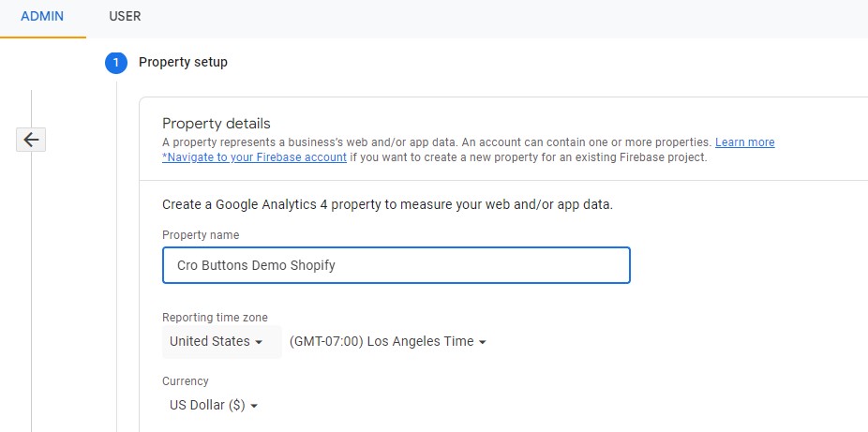Click the back arrow button
This screenshot has width=868, height=432.
point(31,140)
